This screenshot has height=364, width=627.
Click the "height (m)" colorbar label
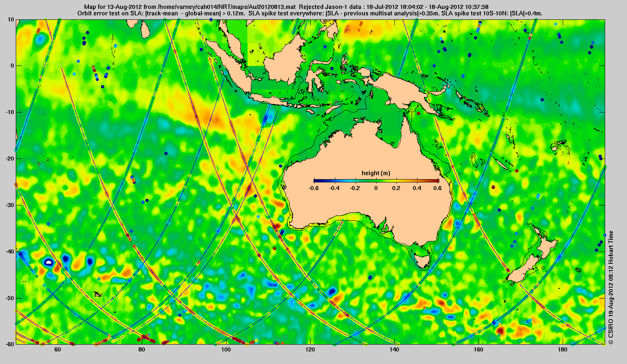[x=376, y=173]
